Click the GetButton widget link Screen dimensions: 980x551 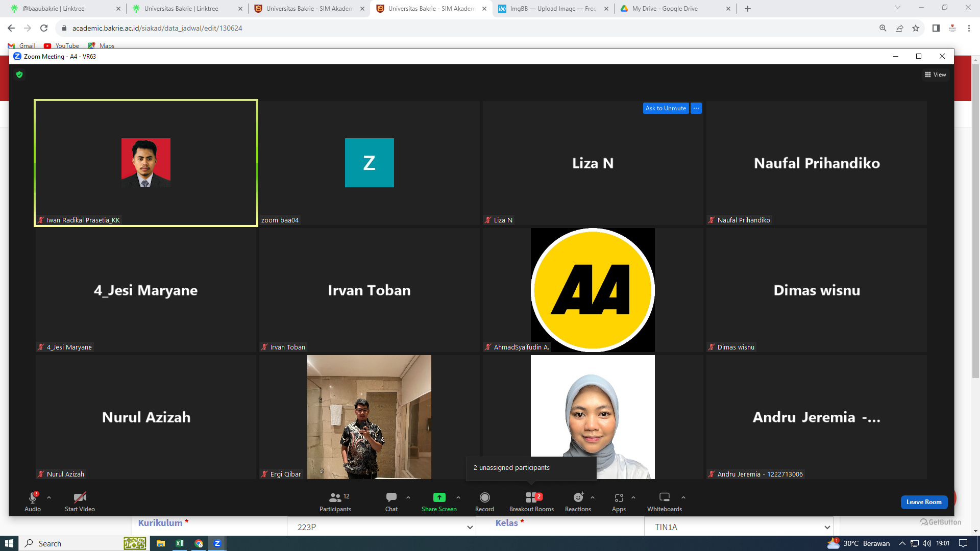[x=941, y=522]
